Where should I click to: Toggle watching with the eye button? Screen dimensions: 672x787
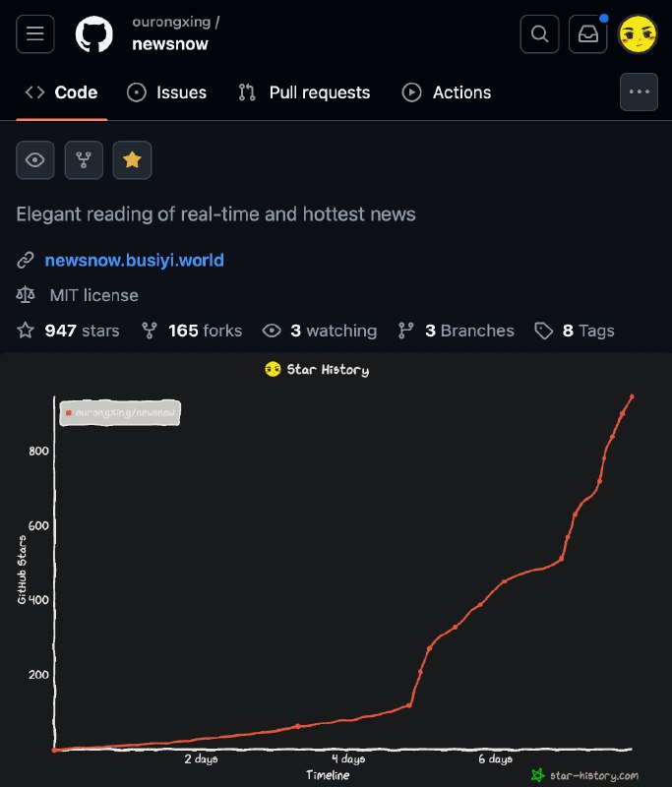tap(35, 160)
